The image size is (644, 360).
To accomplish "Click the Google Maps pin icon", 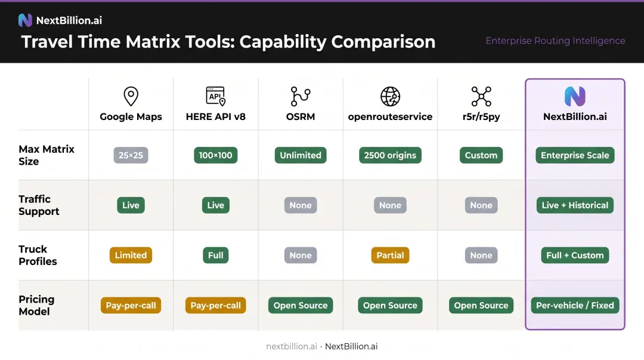I will tap(131, 96).
